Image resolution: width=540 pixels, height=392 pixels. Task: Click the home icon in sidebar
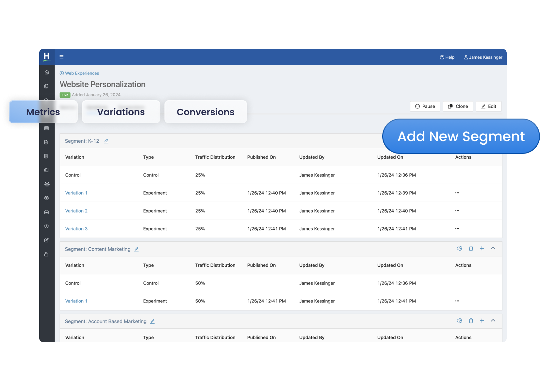click(47, 72)
